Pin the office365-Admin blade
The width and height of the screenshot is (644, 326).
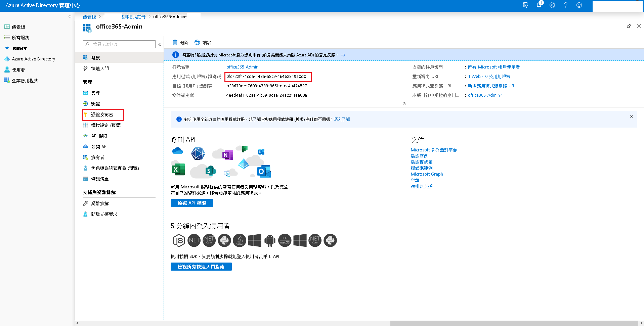pos(629,26)
